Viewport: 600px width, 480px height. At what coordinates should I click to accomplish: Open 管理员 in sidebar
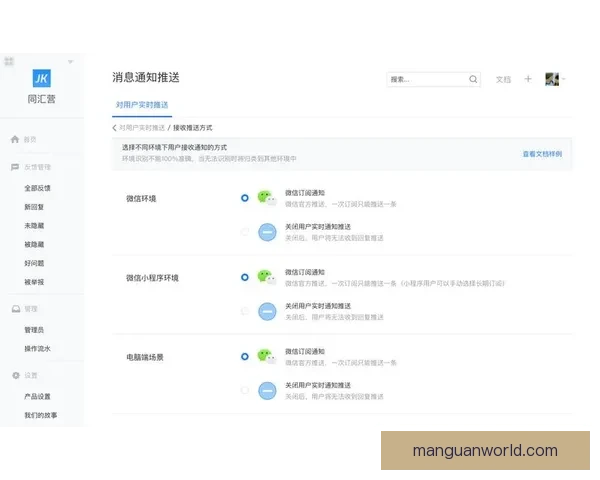34,330
